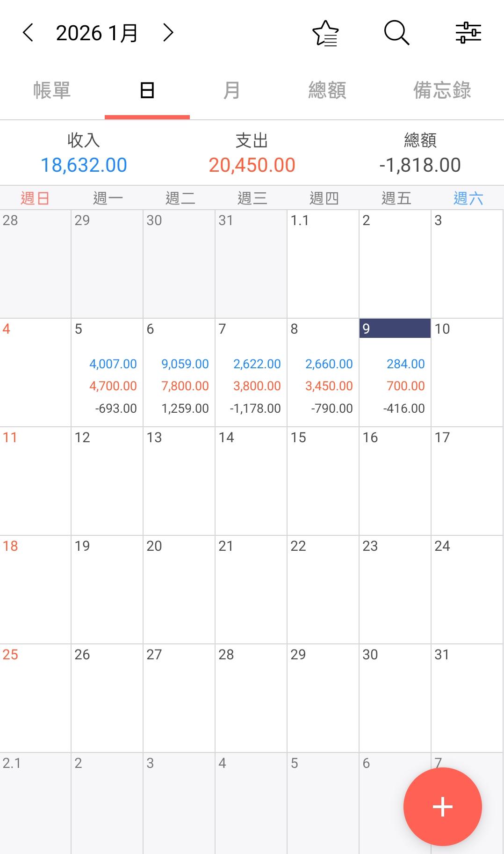The width and height of the screenshot is (504, 854).
Task: Go to next month with right arrow
Action: (168, 33)
